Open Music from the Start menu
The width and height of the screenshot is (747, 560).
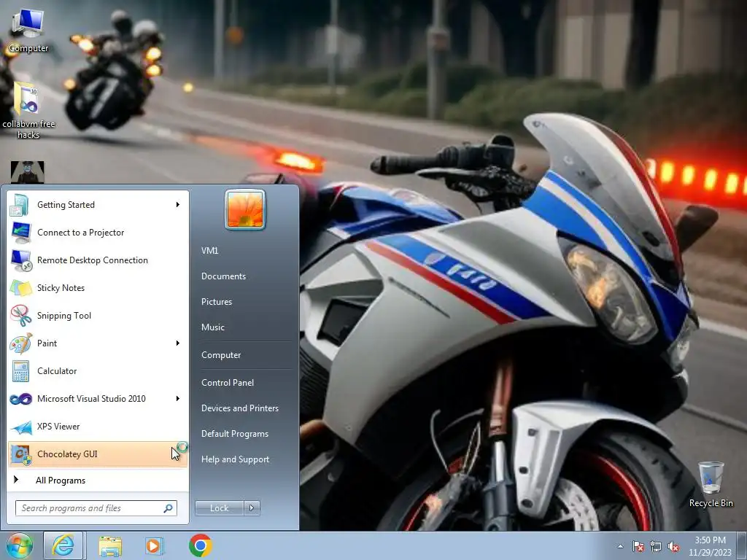point(213,327)
